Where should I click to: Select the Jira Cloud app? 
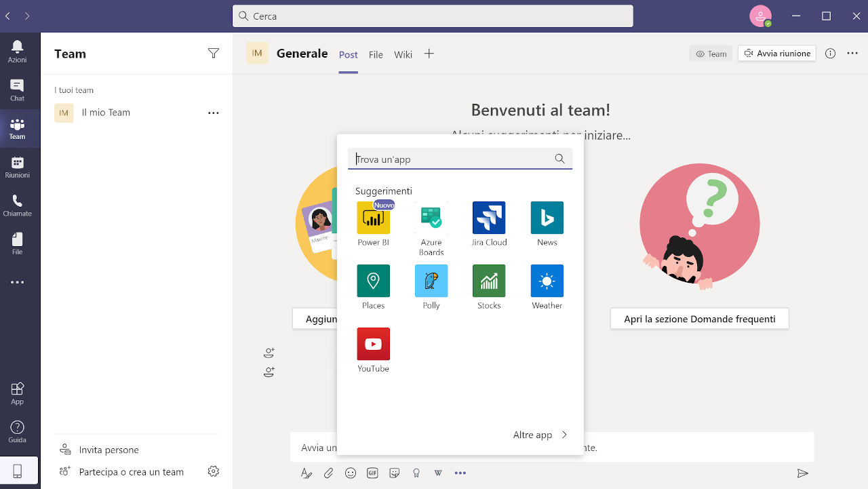[489, 224]
